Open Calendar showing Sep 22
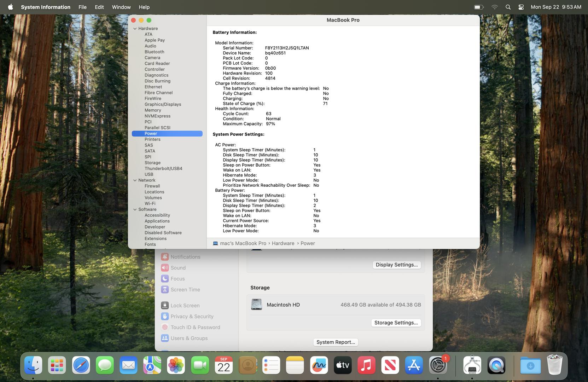Viewport: 588px width, 382px height. (x=224, y=365)
